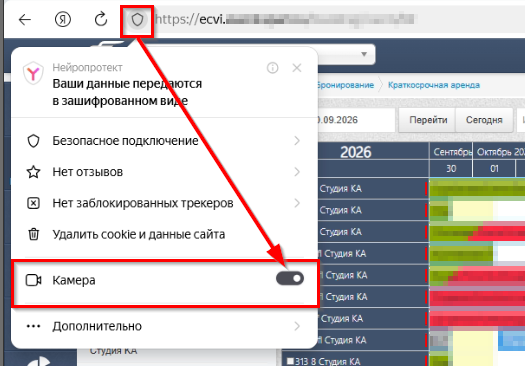Go back with the browser arrow
This screenshot has width=525, height=366.
pyautogui.click(x=25, y=20)
